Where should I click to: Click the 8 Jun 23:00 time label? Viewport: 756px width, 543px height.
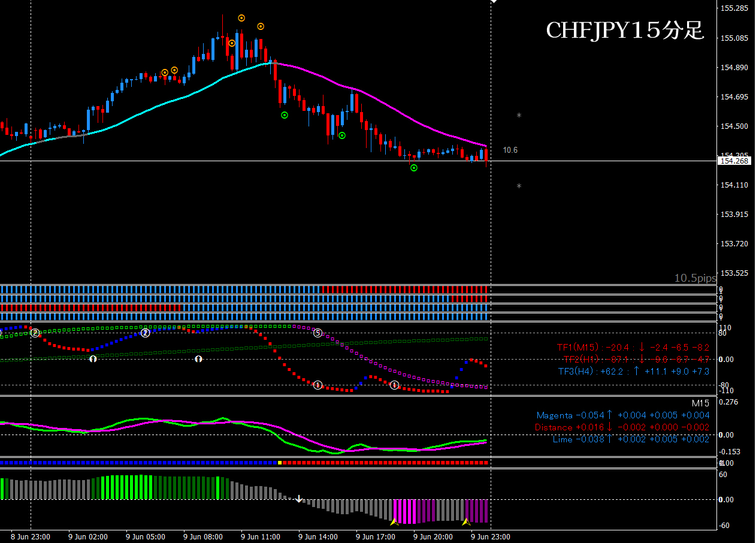point(30,536)
